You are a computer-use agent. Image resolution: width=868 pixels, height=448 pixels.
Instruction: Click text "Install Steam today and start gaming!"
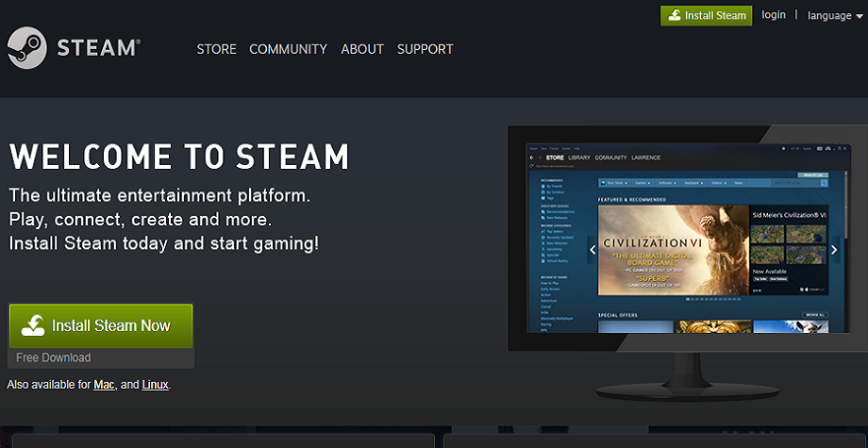164,243
